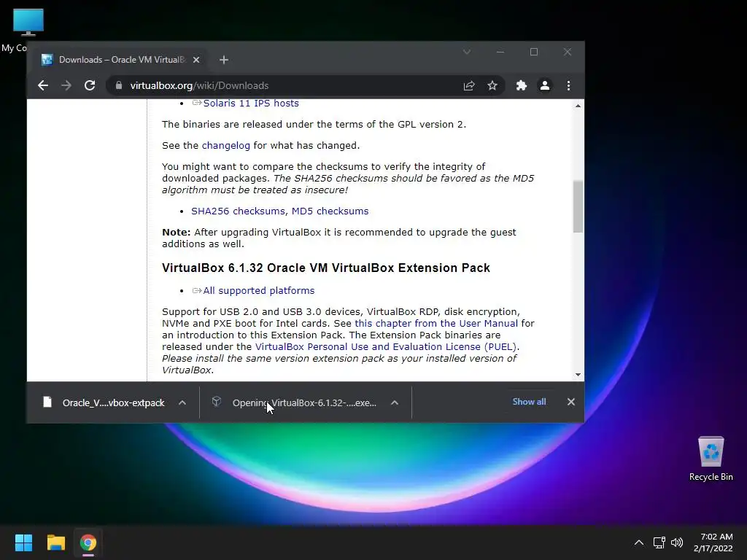Open the Windows Start menu
Viewport: 747px width, 560px height.
(x=23, y=542)
